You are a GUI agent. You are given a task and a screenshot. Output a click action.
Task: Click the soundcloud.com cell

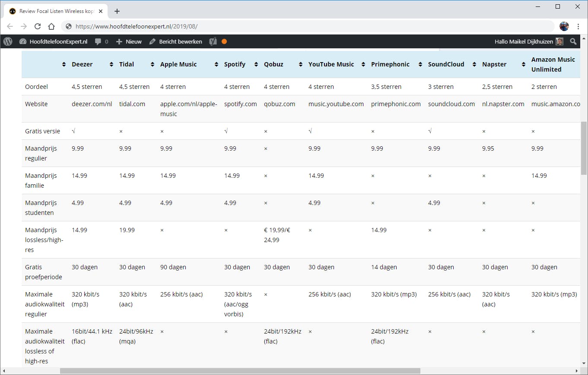[x=451, y=104]
